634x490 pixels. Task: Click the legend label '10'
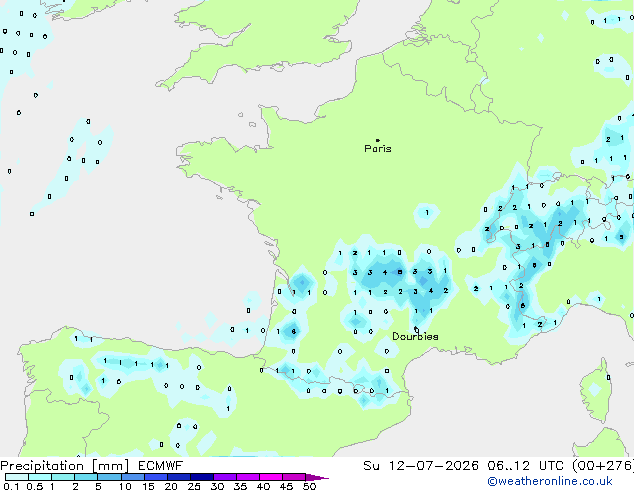125,486
